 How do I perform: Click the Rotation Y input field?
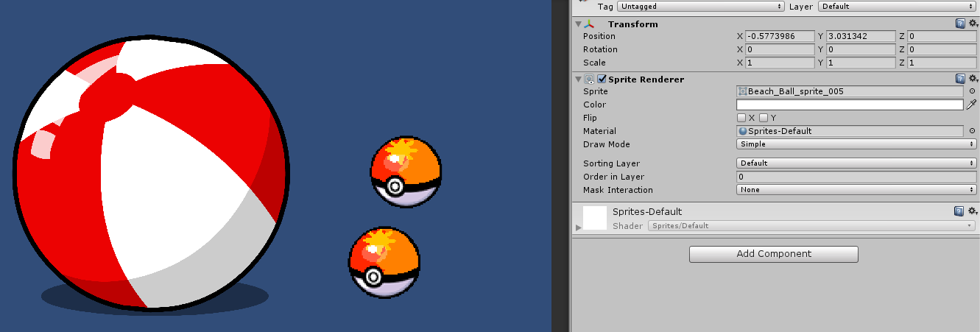(x=861, y=49)
